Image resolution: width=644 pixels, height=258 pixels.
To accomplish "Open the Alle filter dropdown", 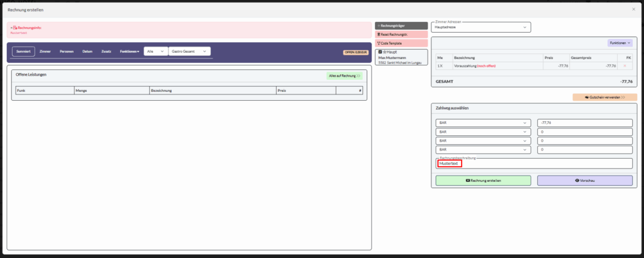I will pyautogui.click(x=155, y=52).
